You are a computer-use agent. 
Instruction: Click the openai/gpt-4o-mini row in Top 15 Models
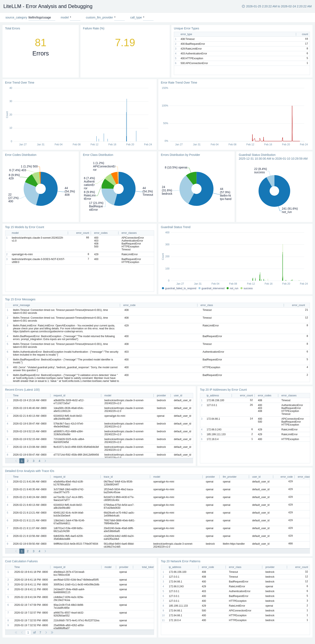click(80, 254)
